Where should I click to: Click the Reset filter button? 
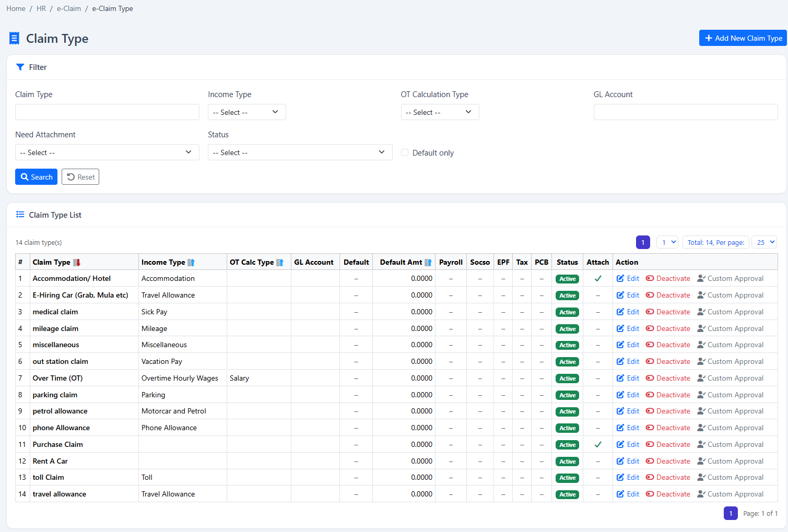pyautogui.click(x=80, y=177)
